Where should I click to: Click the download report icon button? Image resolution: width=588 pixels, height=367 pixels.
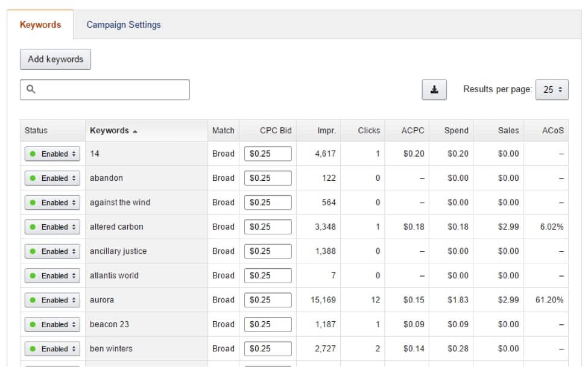(434, 90)
